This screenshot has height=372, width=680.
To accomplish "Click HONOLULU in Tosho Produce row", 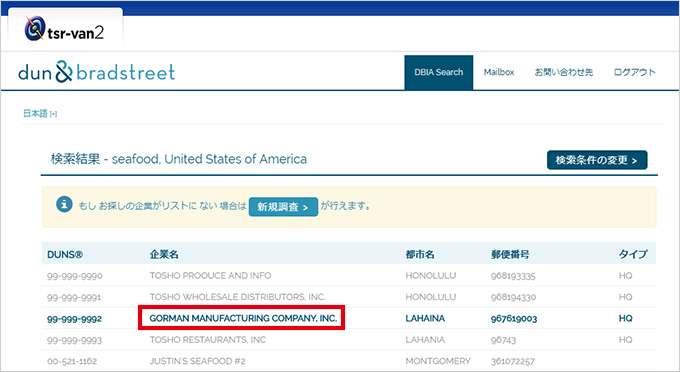I will (x=431, y=275).
